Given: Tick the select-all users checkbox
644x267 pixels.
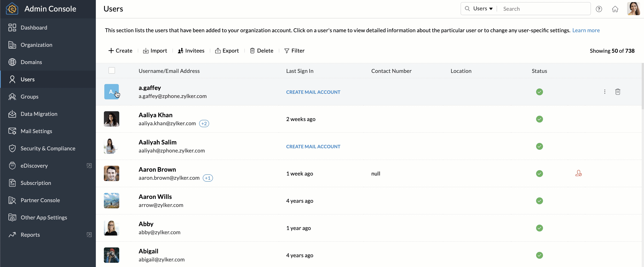Looking at the screenshot, I should [x=112, y=71].
